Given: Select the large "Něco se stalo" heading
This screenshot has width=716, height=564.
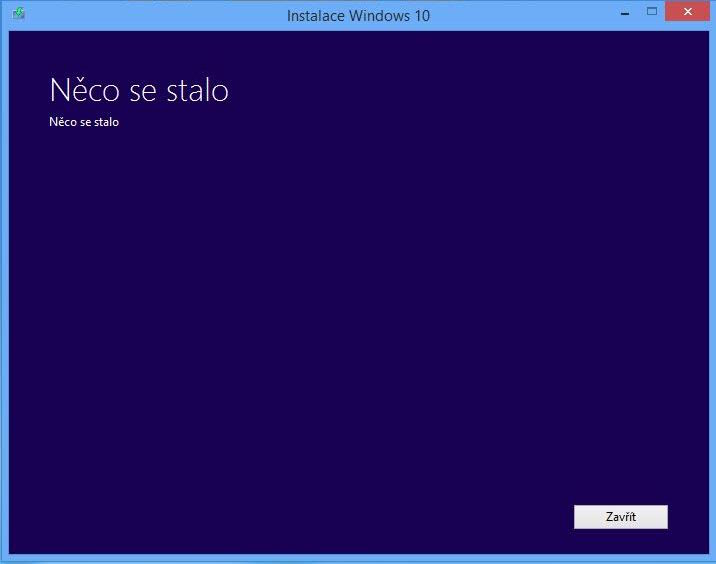Looking at the screenshot, I should click(139, 90).
